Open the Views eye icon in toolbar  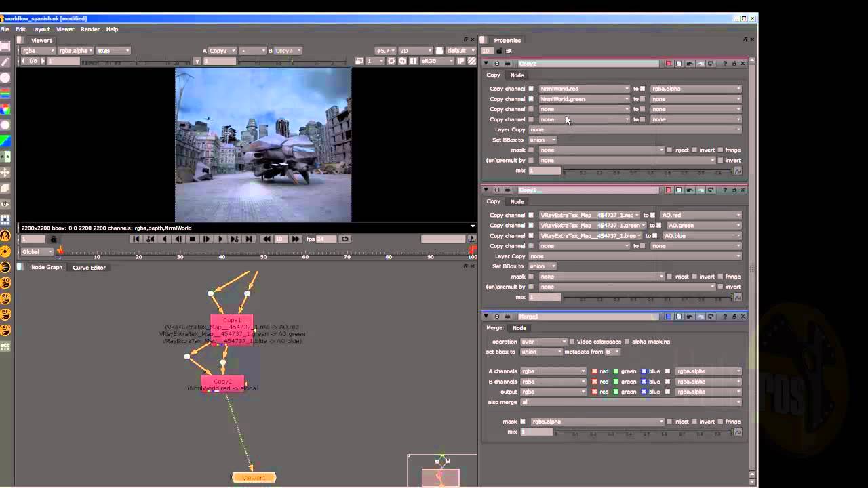point(5,204)
